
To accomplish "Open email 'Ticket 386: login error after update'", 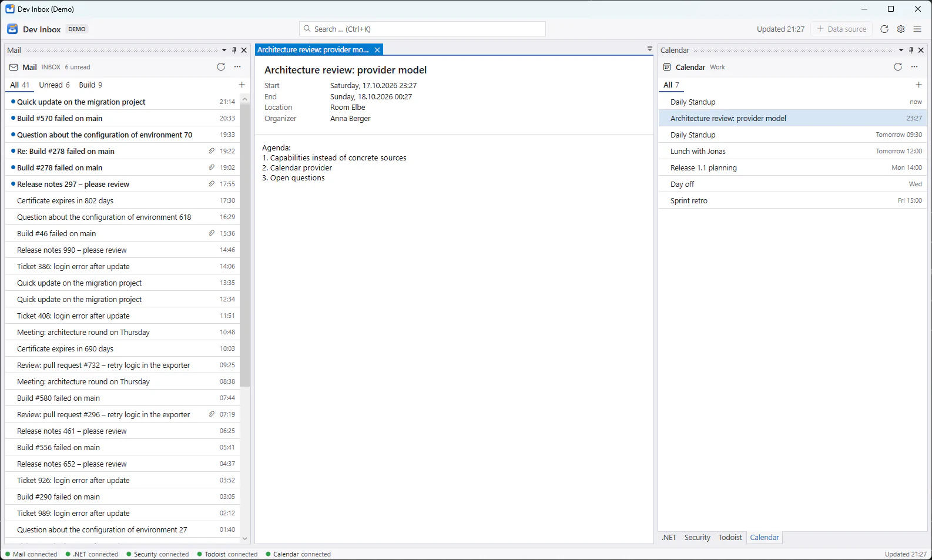I will [x=122, y=266].
